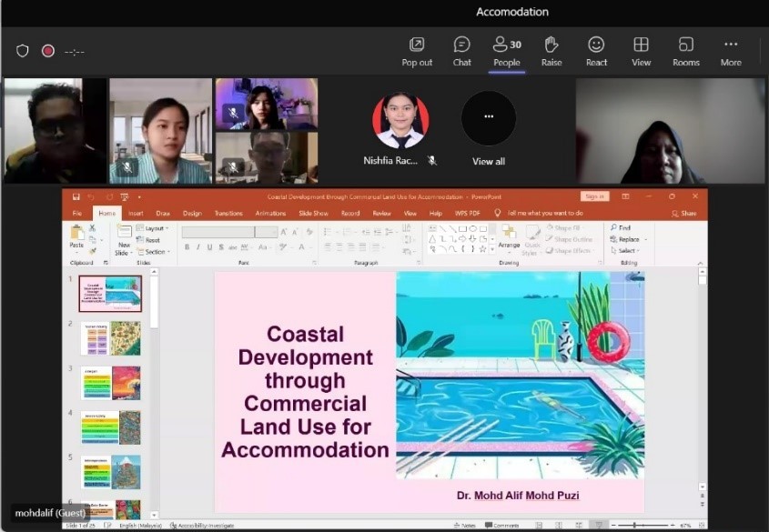Screen dimensions: 769x532
Task: Change the meeting View layout
Action: (642, 51)
